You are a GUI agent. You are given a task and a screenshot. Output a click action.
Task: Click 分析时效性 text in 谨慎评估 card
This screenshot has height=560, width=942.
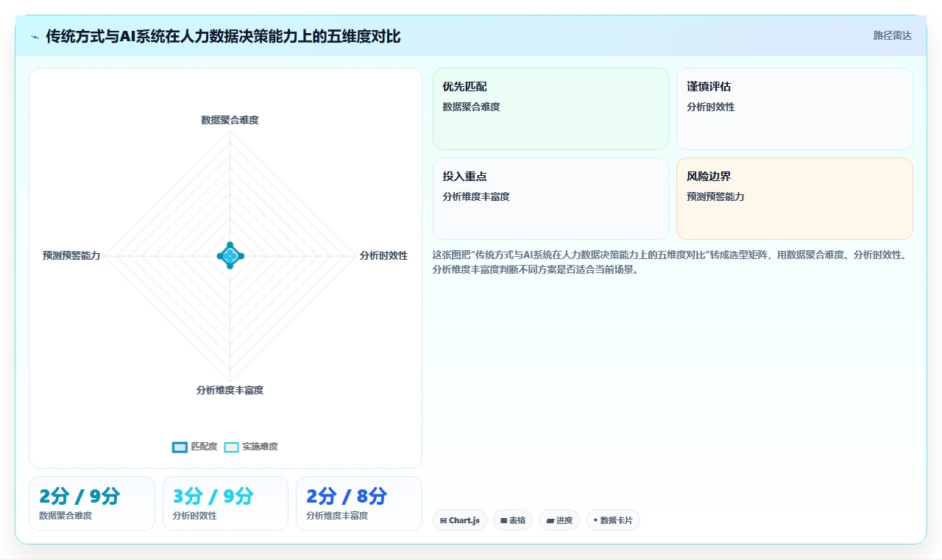pos(711,107)
